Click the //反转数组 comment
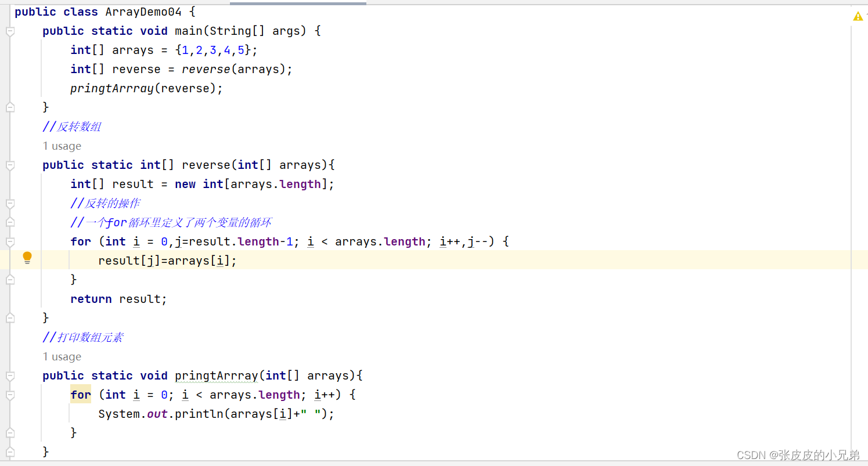Screen dimensions: 868x466 (72, 127)
